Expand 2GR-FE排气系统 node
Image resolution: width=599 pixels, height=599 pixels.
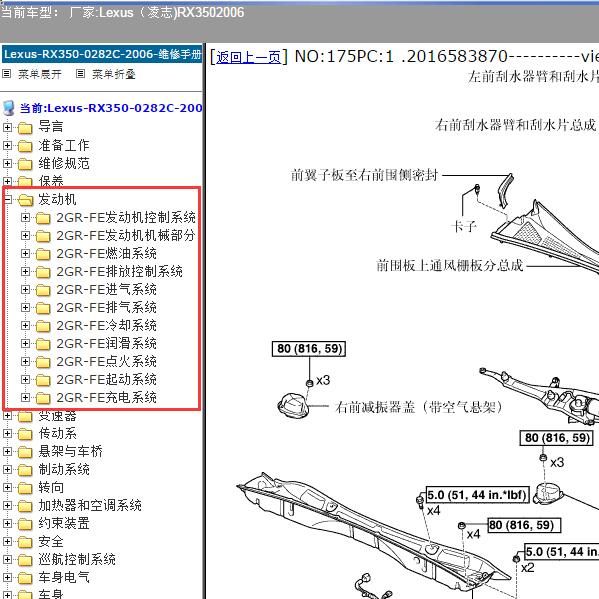click(x=25, y=307)
